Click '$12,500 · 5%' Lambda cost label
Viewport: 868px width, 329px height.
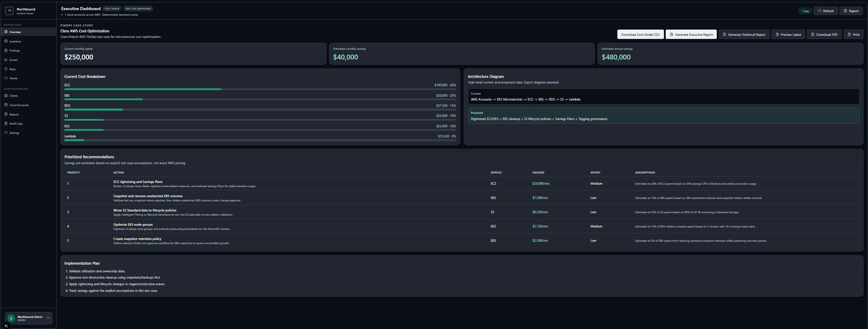coord(447,136)
